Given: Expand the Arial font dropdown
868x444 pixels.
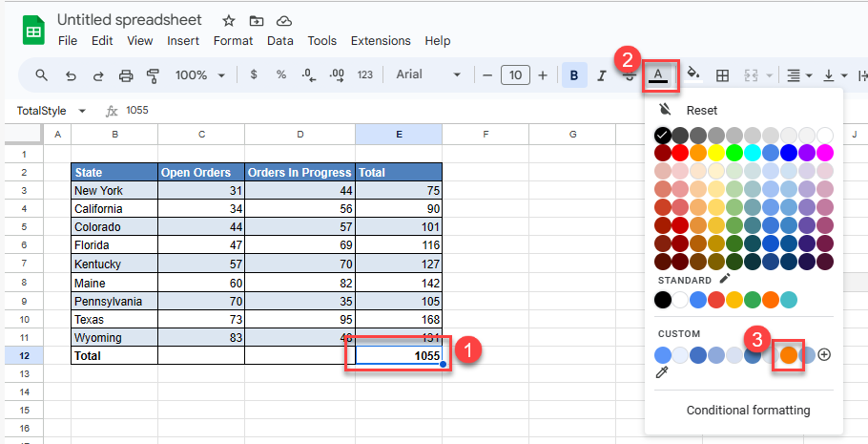Looking at the screenshot, I should click(428, 75).
